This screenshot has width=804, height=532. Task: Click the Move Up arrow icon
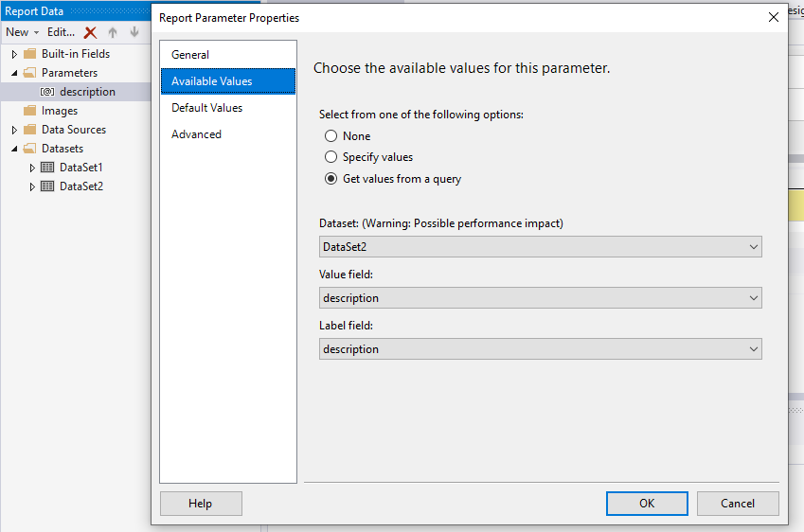click(113, 33)
